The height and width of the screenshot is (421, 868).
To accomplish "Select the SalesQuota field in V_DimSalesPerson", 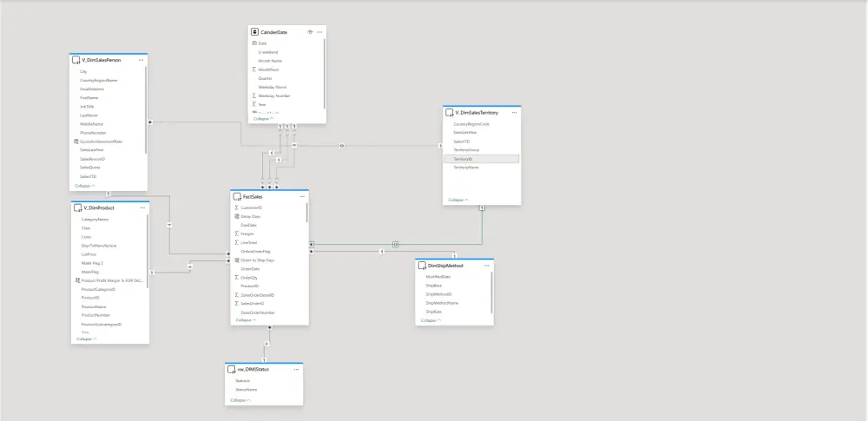I will (x=90, y=168).
